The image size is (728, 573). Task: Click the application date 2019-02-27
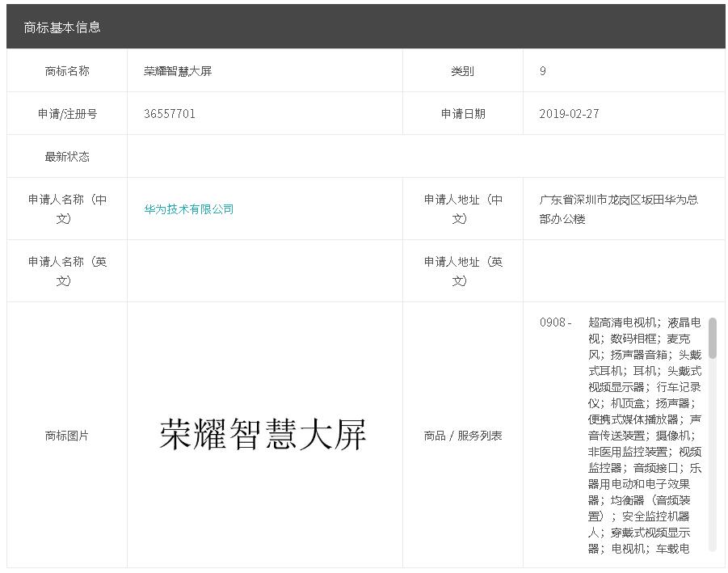(569, 114)
